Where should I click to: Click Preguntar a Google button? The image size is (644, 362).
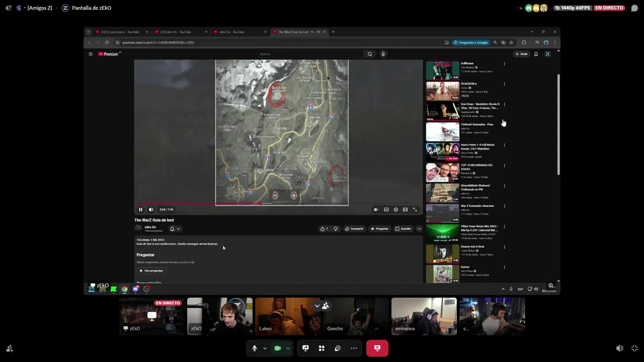pyautogui.click(x=470, y=42)
